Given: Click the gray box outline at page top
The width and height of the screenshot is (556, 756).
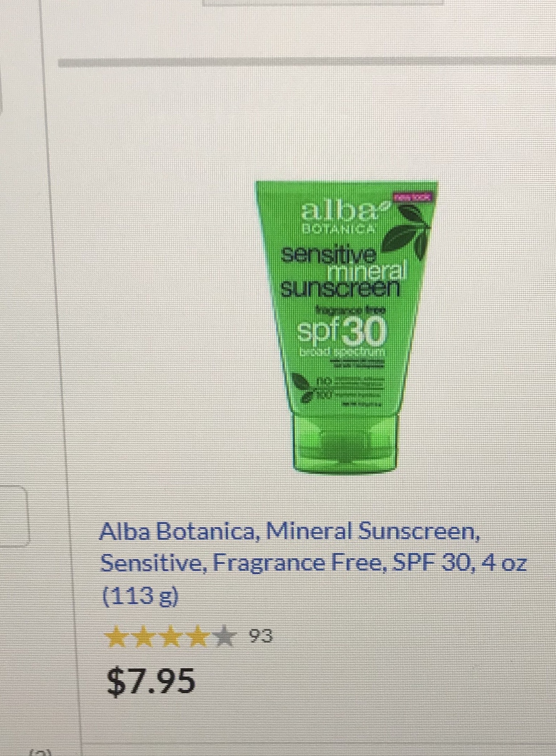Looking at the screenshot, I should click(x=323, y=3).
